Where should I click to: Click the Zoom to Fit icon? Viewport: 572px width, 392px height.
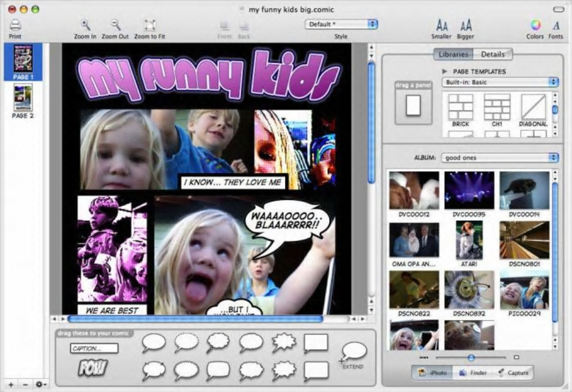[x=150, y=25]
